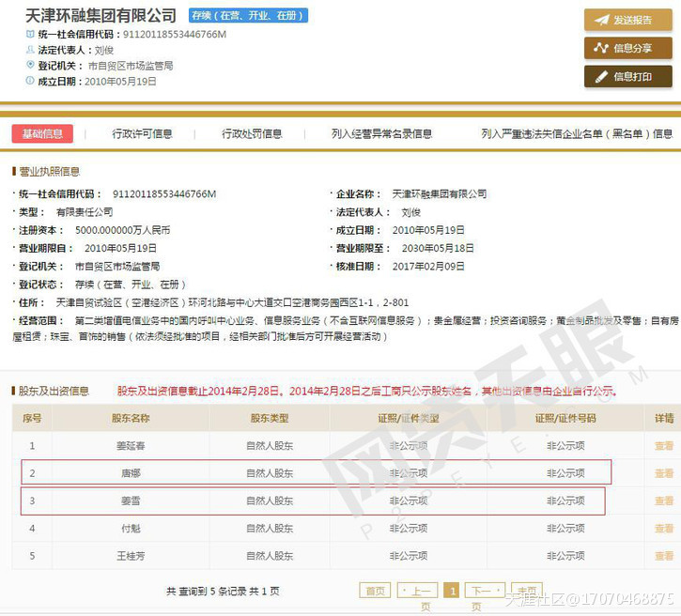The width and height of the screenshot is (681, 616).
Task: Go to the 列入经营异常名录信息 tab
Action: [x=381, y=134]
